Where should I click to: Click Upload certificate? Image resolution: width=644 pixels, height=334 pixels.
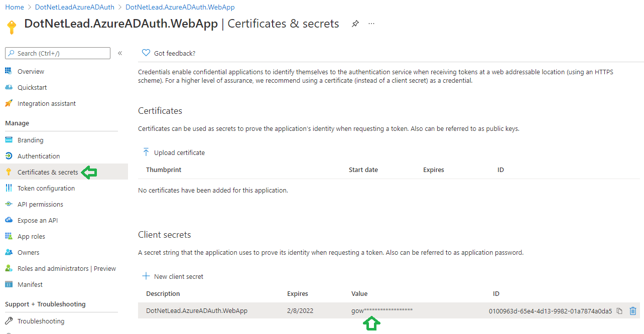coord(179,152)
